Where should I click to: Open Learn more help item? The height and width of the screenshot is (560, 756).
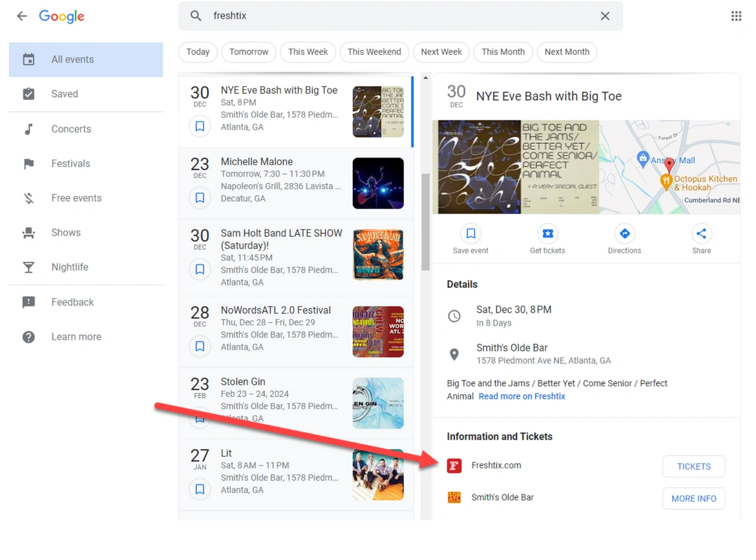86,337
